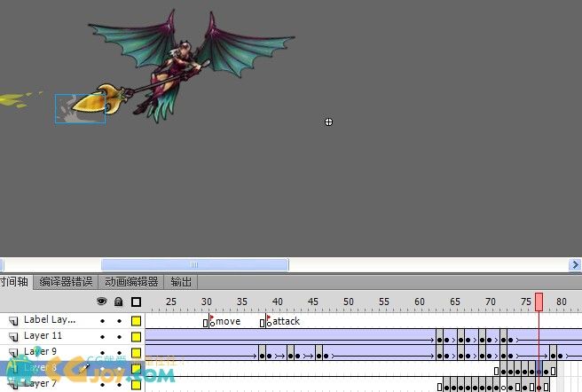
Task: Click frame number 75 on the ruler
Action: (525, 302)
